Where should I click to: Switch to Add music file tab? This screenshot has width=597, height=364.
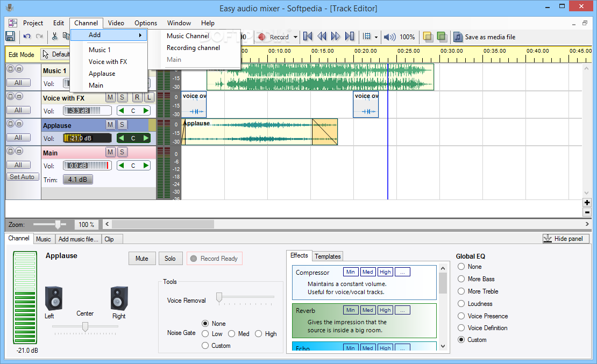(78, 239)
